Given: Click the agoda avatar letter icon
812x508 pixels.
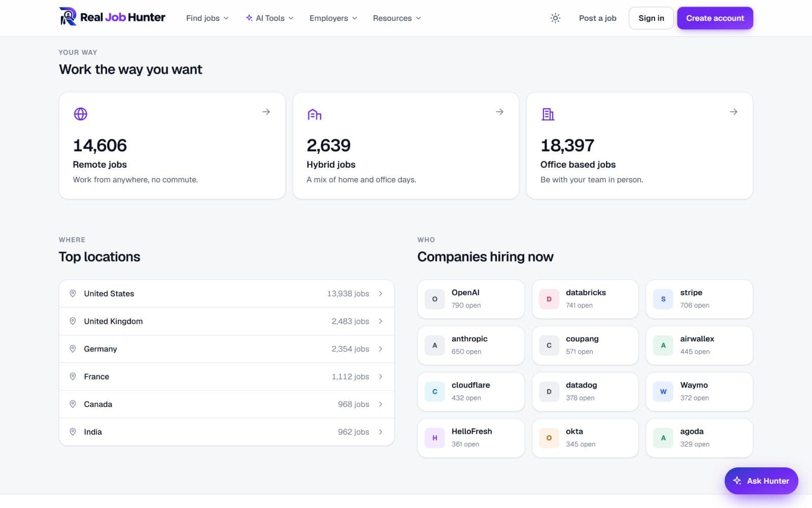Looking at the screenshot, I should (663, 438).
